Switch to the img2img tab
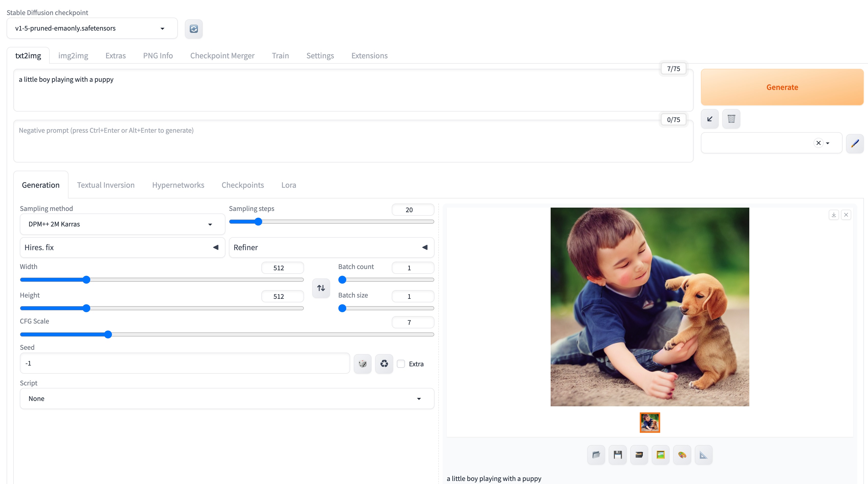This screenshot has width=868, height=484. coord(73,56)
